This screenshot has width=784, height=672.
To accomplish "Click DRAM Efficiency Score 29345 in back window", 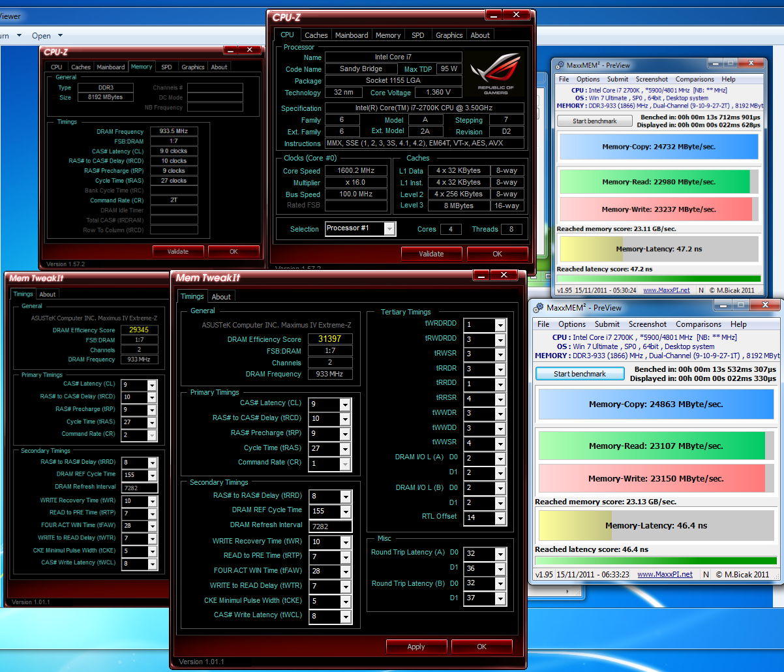I will point(139,330).
